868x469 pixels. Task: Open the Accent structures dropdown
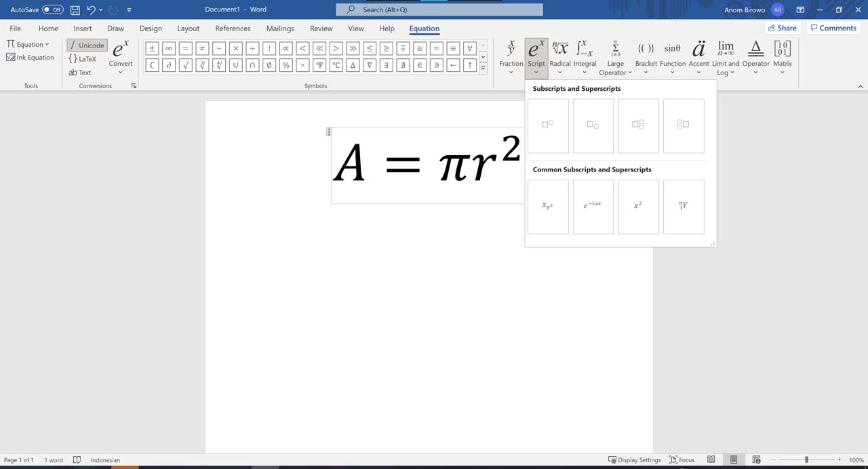(698, 58)
